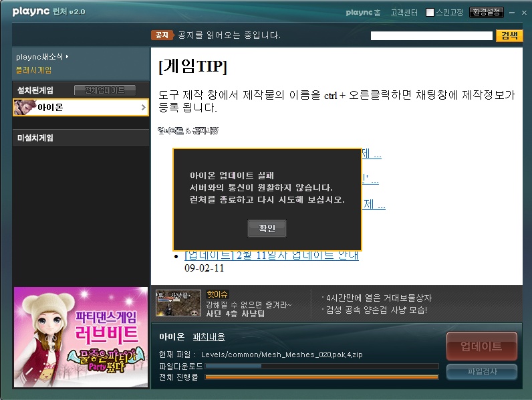Select the 미설치게임 section header

(x=81, y=138)
